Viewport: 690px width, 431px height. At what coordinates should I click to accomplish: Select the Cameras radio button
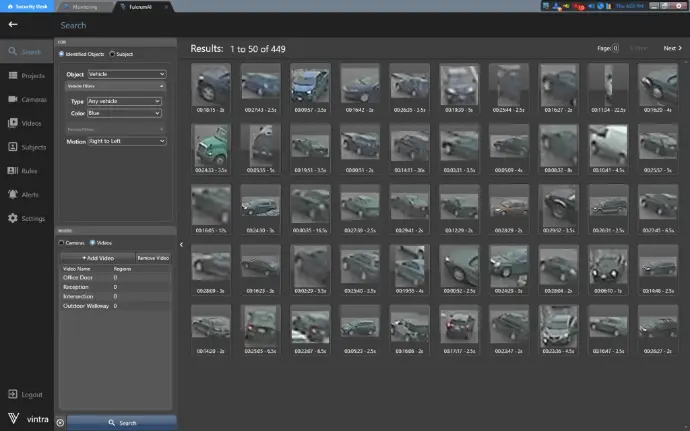click(x=61, y=242)
